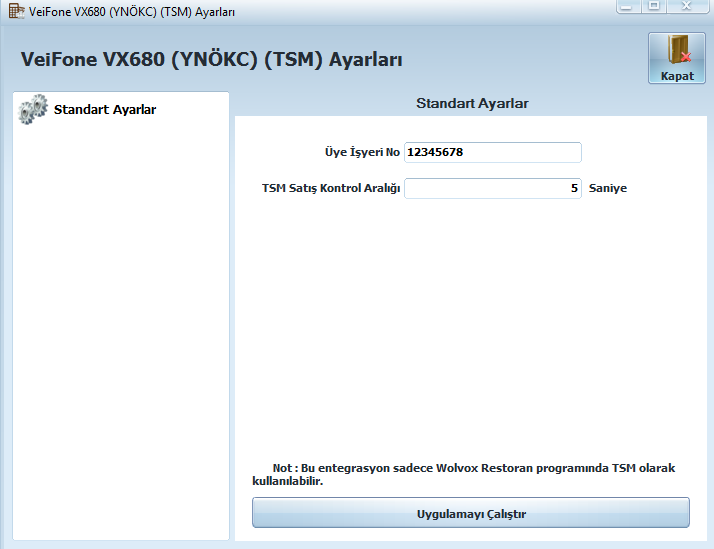Click the TSM Satış Kontrol Aralığı label
Screen dimensions: 714x549
pyautogui.click(x=331, y=188)
